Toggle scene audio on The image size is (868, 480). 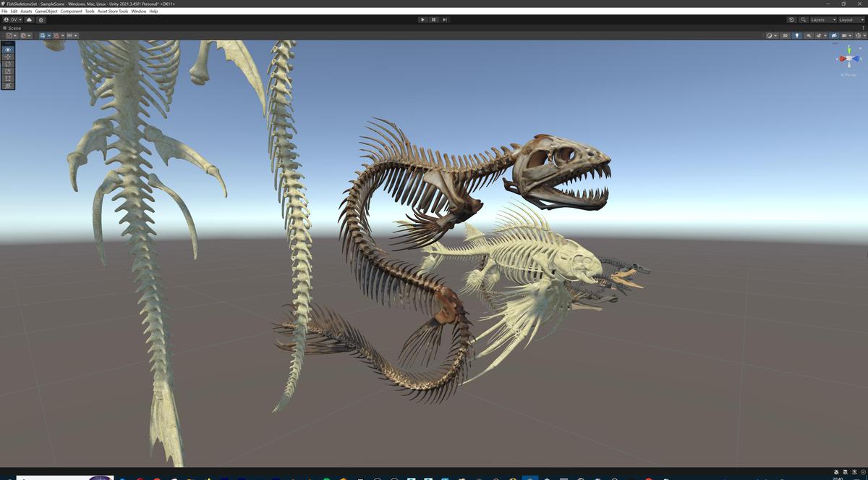(x=808, y=35)
